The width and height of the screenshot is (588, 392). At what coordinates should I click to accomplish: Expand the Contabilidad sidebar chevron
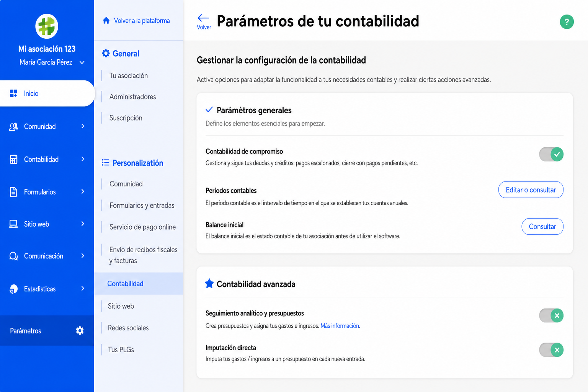(83, 159)
